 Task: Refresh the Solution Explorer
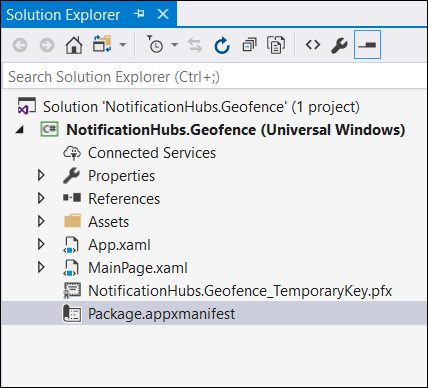point(222,45)
